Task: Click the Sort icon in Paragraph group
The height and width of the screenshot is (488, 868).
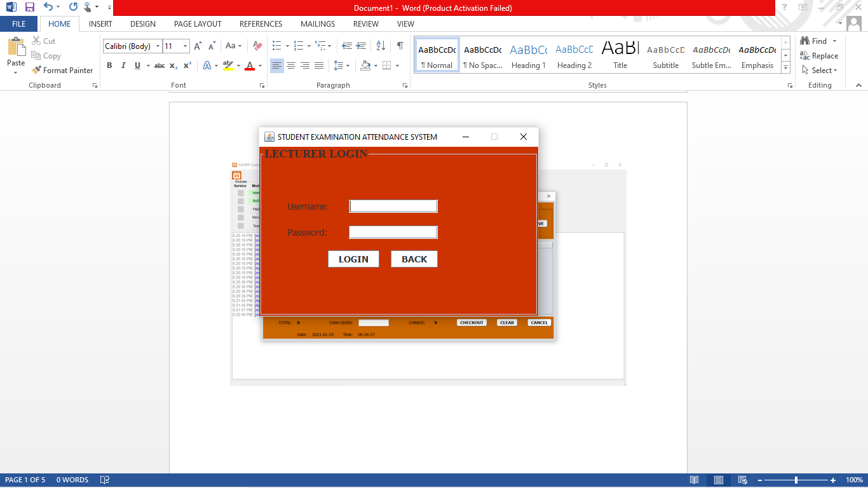Action: [x=381, y=45]
